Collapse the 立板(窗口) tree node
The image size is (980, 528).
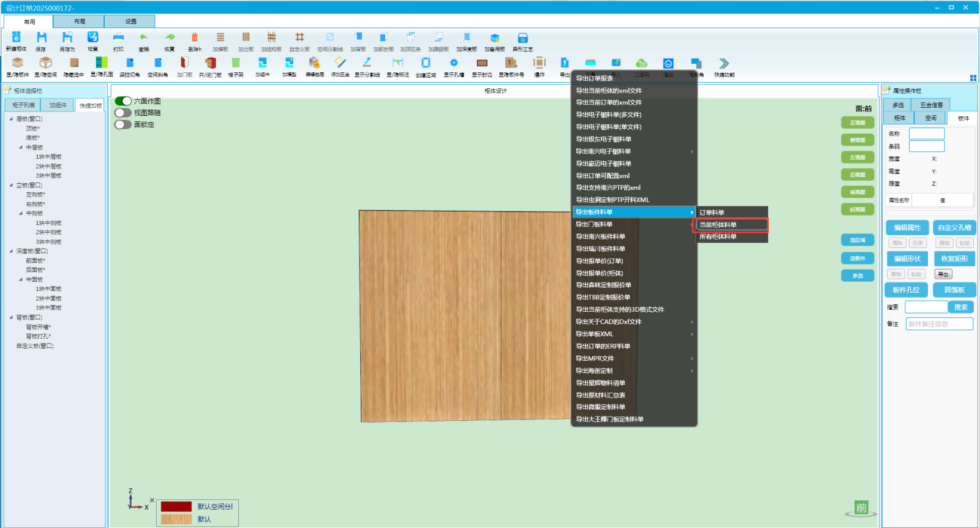(x=11, y=185)
